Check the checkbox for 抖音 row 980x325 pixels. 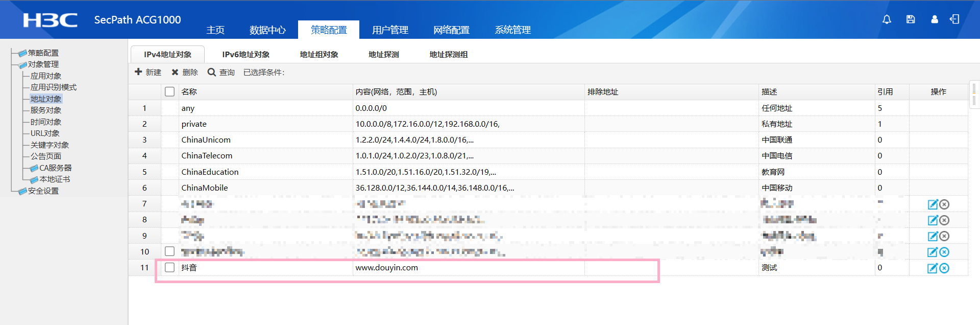coord(170,267)
